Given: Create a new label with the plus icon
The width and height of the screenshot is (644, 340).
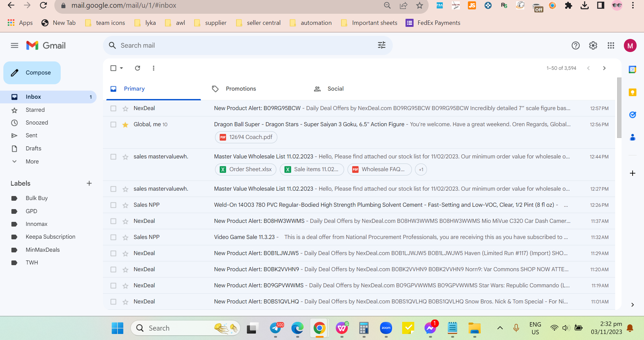Looking at the screenshot, I should click(x=89, y=183).
